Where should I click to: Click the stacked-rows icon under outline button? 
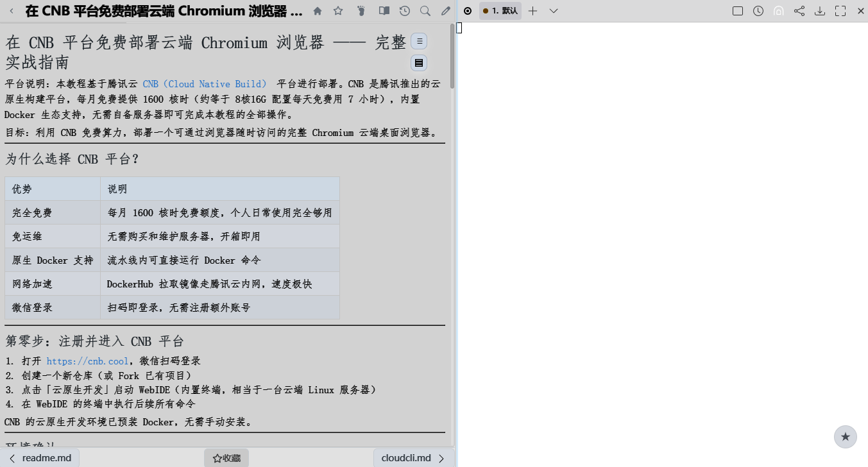click(x=419, y=63)
